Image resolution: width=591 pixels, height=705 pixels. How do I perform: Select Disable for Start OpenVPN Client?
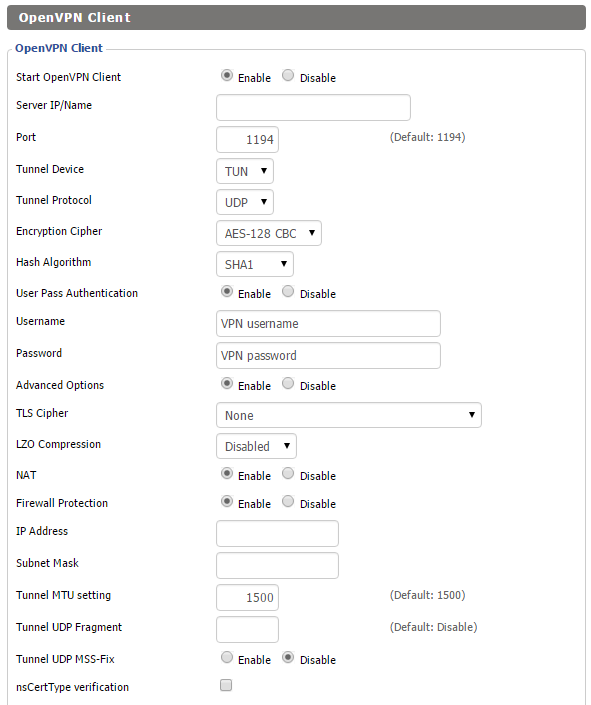288,75
